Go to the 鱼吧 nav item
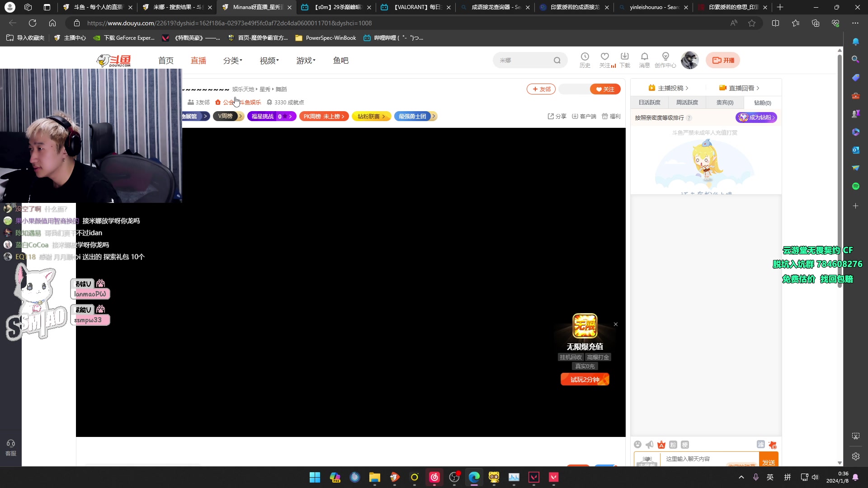Screen dimensions: 868x488 point(340,61)
